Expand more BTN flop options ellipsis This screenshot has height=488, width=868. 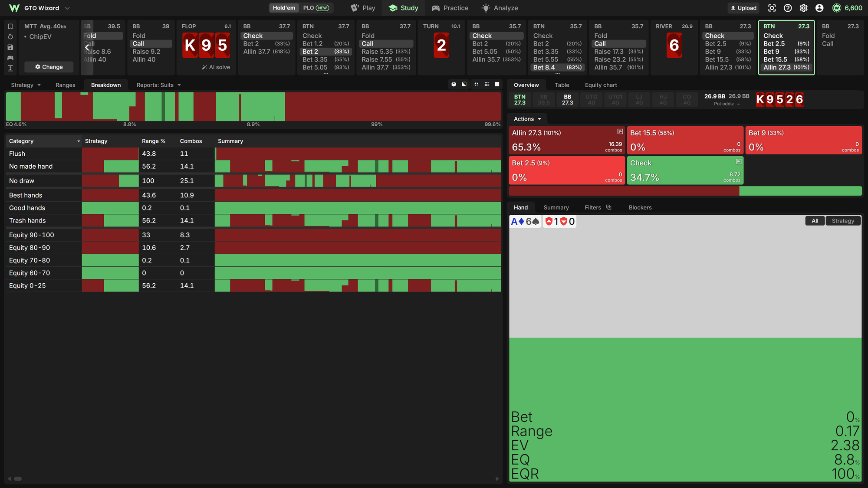point(326,73)
